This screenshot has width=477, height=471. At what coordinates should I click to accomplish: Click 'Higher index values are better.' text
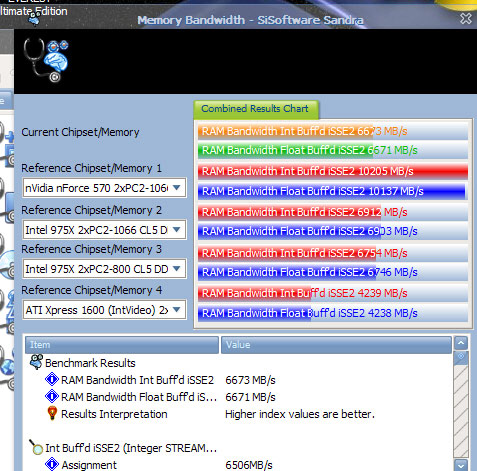tap(300, 414)
